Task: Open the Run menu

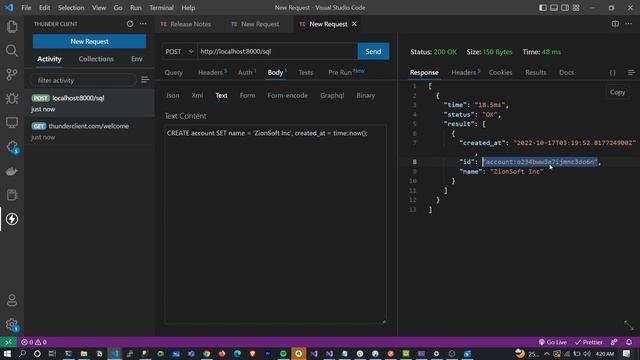Action: point(136,8)
